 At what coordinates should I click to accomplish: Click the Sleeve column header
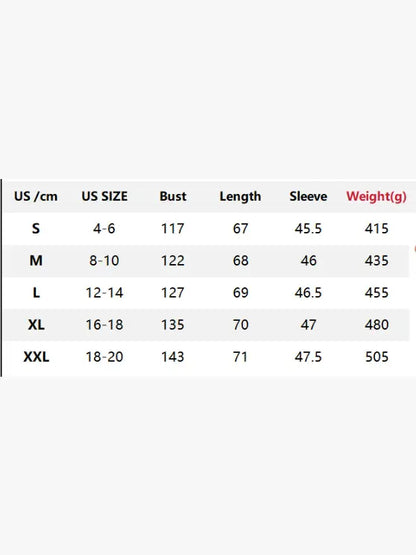308,196
